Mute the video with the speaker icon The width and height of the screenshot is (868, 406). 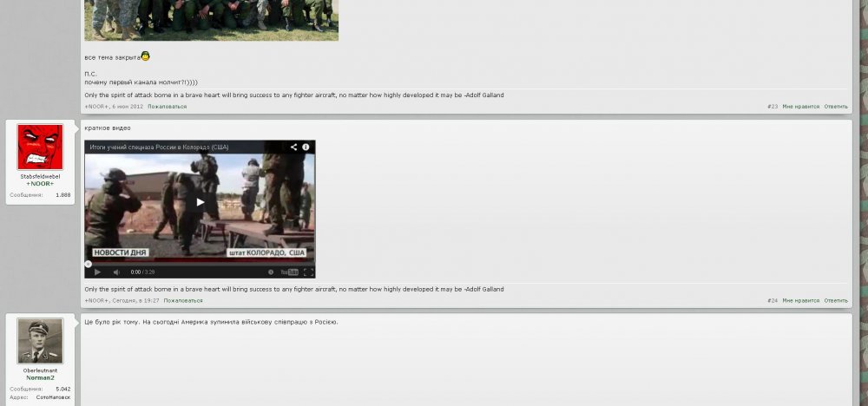pyautogui.click(x=116, y=272)
